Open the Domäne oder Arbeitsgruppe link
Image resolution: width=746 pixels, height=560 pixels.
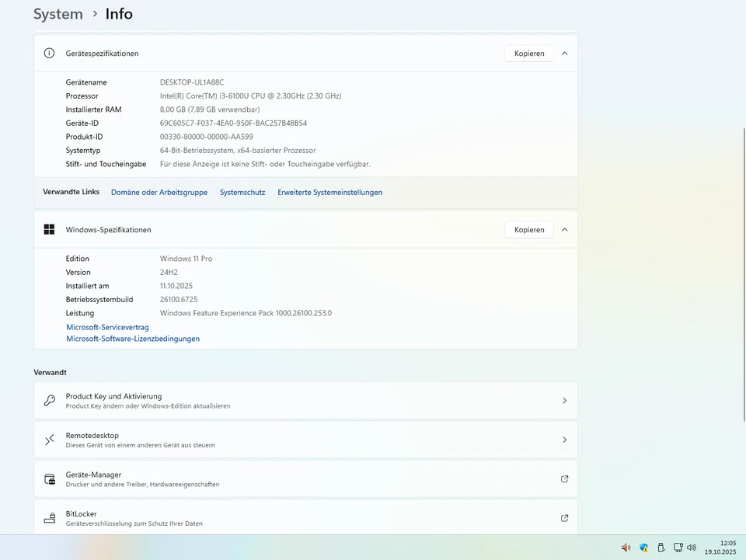tap(159, 192)
